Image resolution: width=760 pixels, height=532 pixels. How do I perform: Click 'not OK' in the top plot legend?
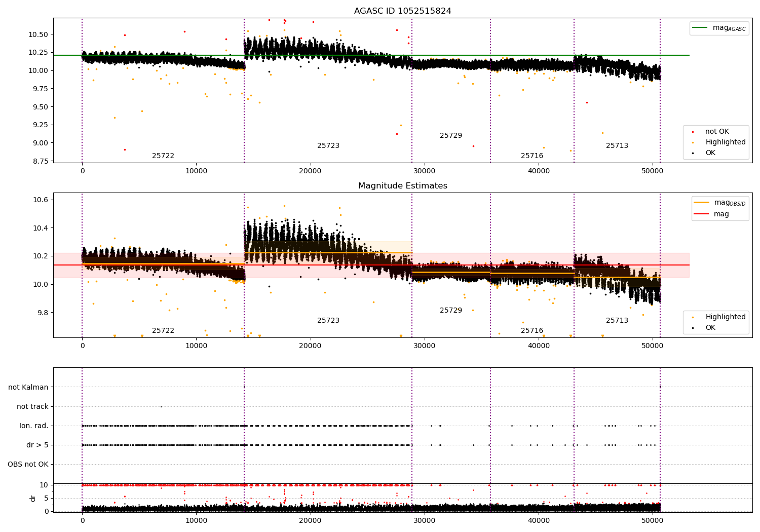(717, 132)
